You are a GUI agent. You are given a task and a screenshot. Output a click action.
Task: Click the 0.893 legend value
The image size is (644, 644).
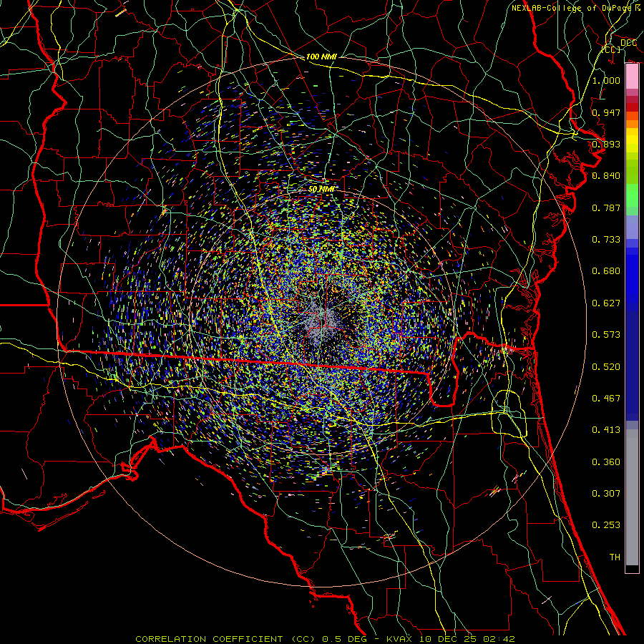point(606,144)
